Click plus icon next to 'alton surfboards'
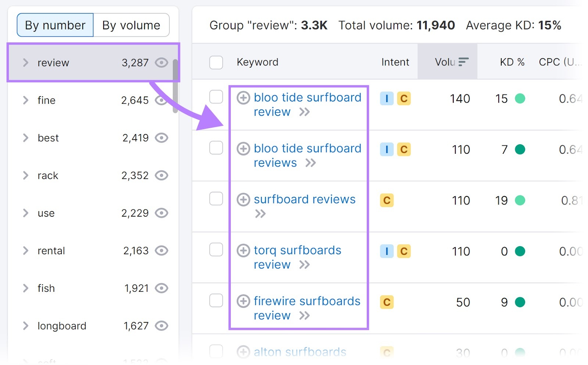The image size is (588, 365). point(243,352)
